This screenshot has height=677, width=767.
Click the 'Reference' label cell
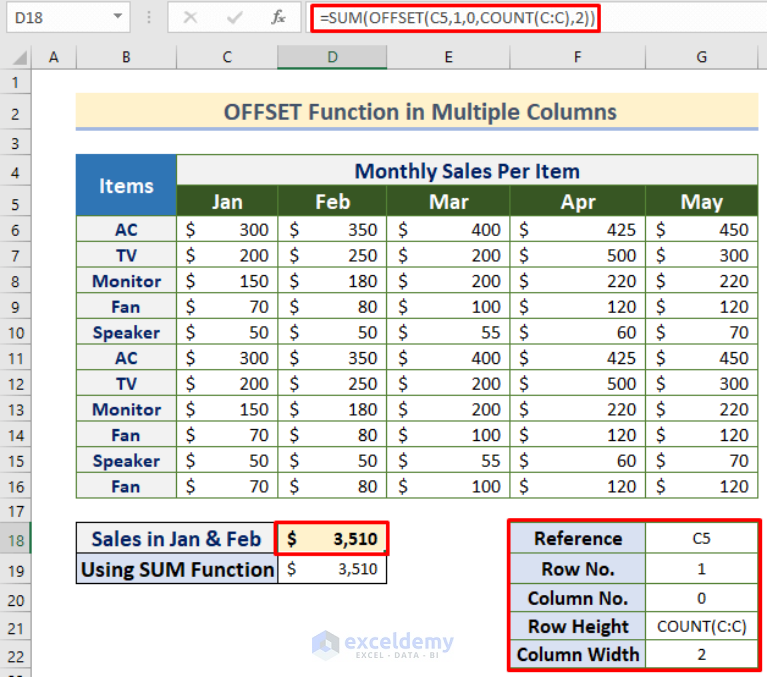[x=578, y=538]
